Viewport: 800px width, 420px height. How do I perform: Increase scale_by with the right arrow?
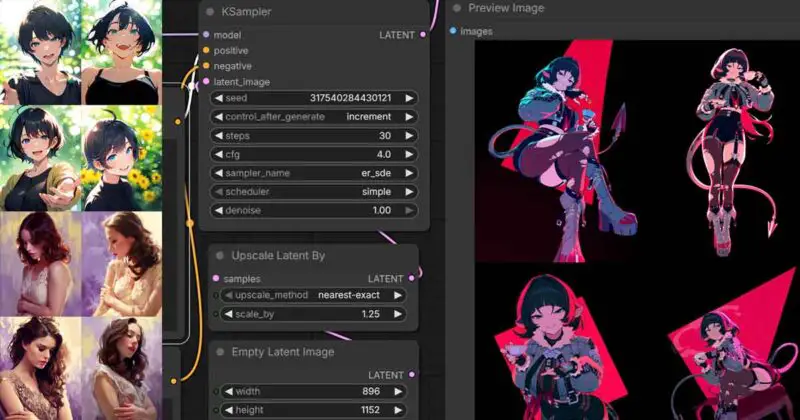coord(398,314)
